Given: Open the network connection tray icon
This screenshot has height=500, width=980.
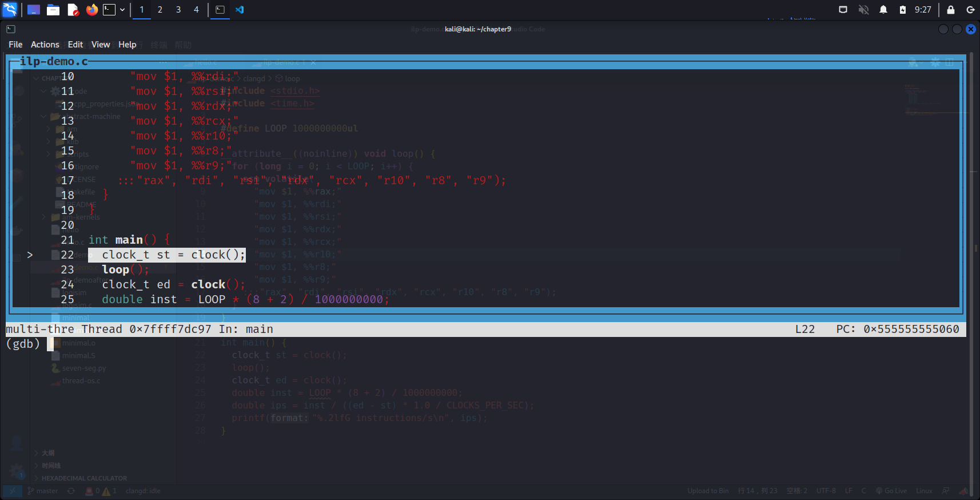Looking at the screenshot, I should (843, 10).
